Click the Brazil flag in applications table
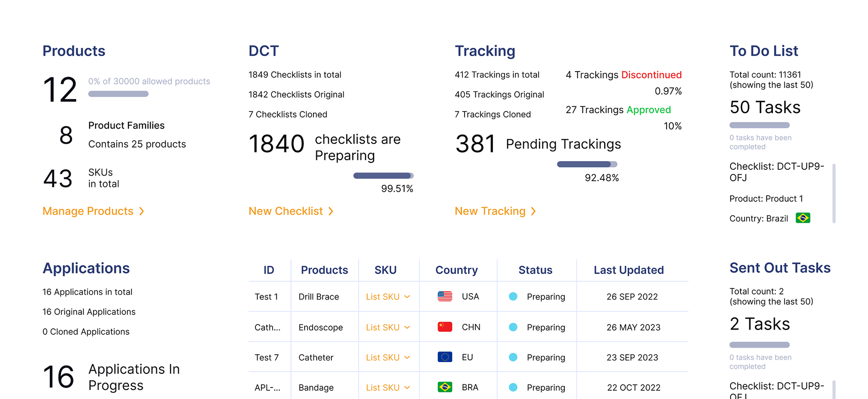This screenshot has height=399, width=868. (445, 387)
